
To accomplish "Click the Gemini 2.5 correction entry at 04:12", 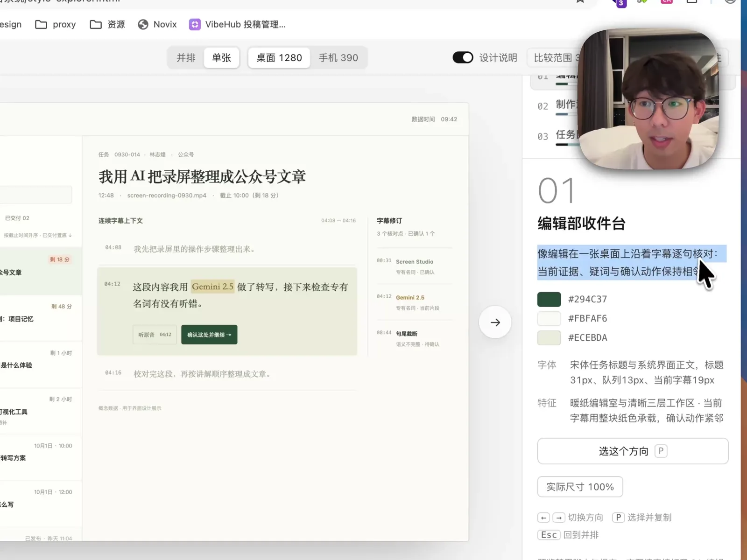I will pos(415,302).
